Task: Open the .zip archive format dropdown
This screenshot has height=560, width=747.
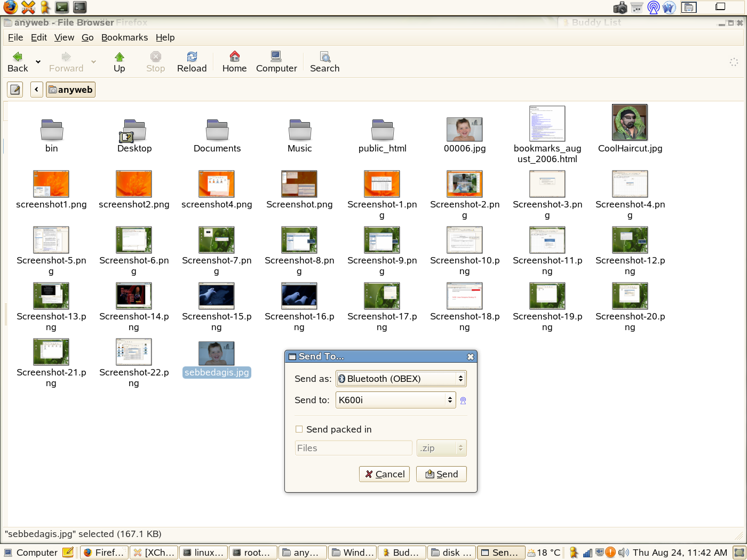Action: coord(441,447)
